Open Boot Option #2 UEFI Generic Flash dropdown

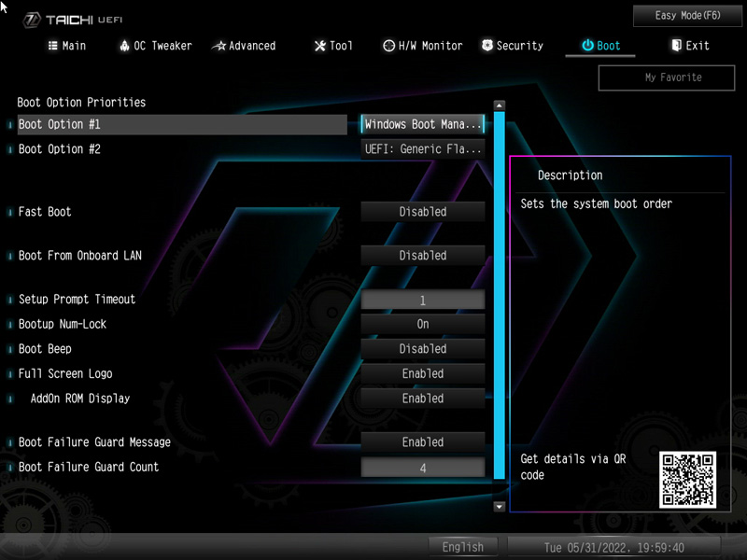[423, 149]
